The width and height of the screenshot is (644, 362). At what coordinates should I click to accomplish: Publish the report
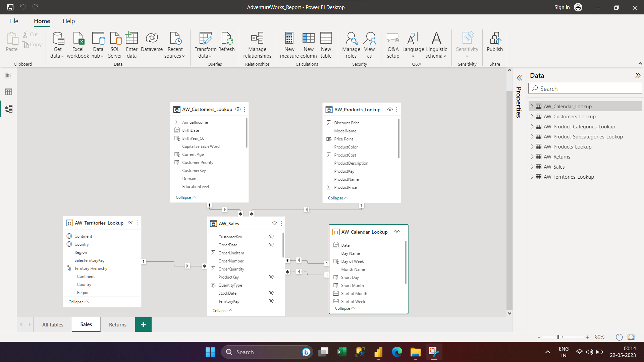[495, 42]
